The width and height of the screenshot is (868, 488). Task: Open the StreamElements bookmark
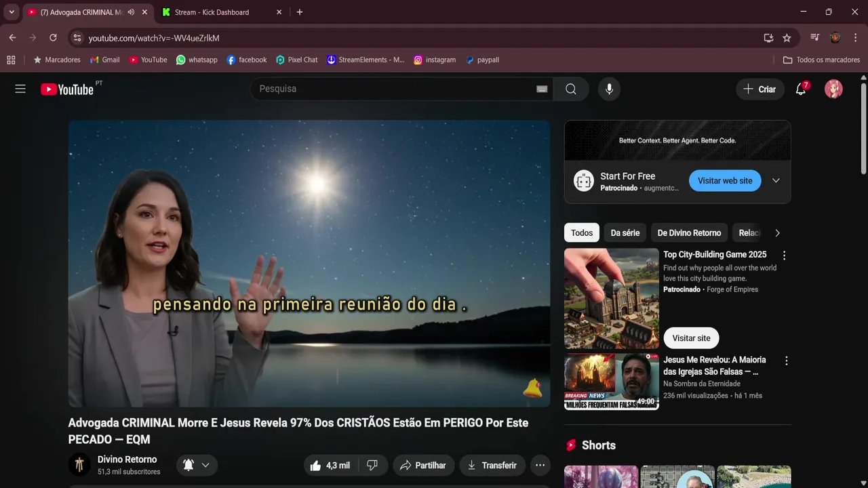tap(366, 60)
